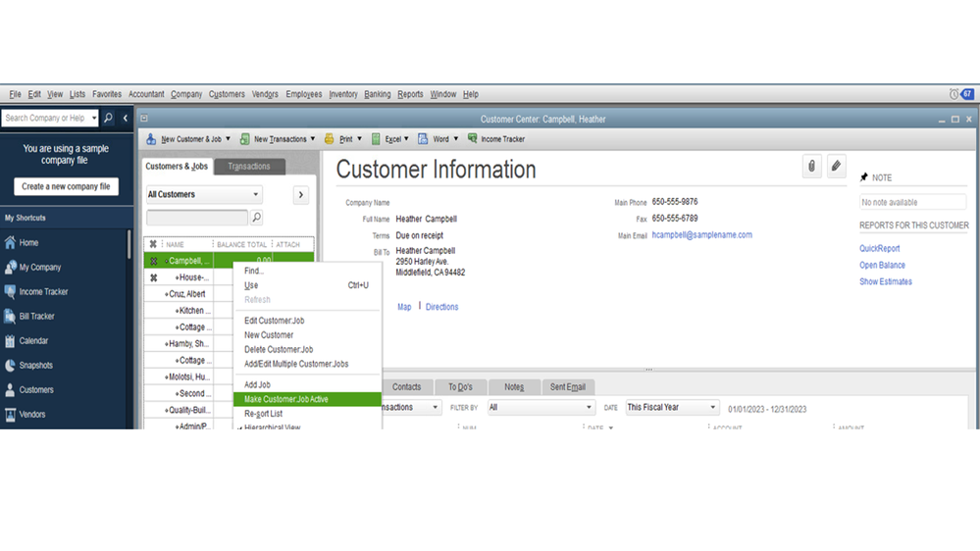Click the window menu icon left of title bar
The image size is (980, 551).
pyautogui.click(x=144, y=118)
